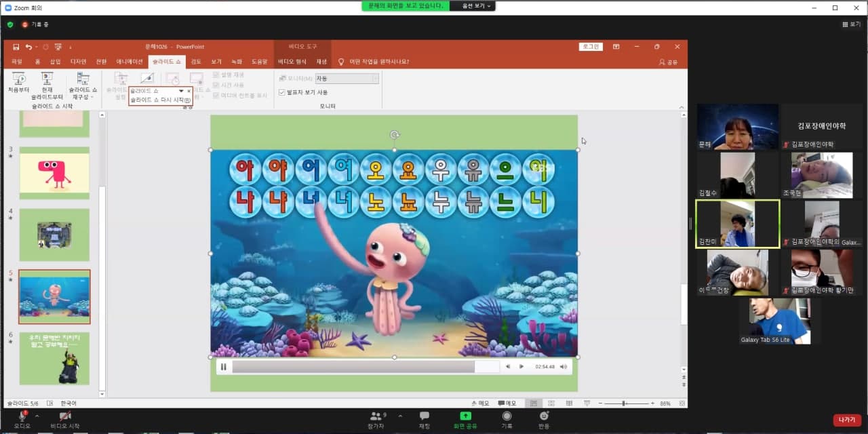The width and height of the screenshot is (868, 434).
Task: Click the video progress bar
Action: pos(366,367)
